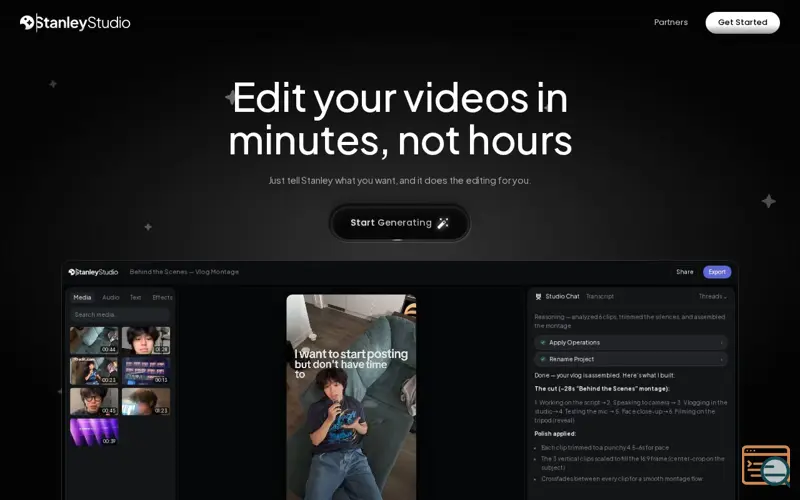Click the orange browser inspect icon at bottom right
The width and height of the screenshot is (800, 500).
coord(766,465)
